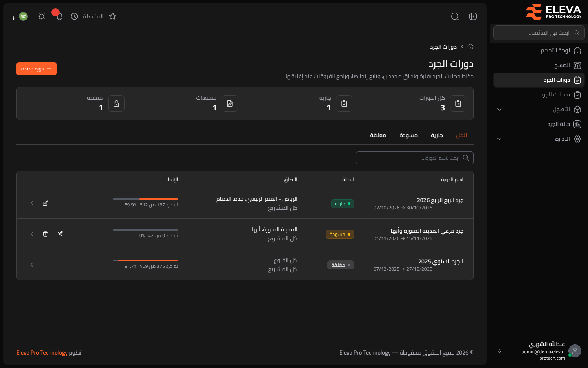Click date range 01/11/2026 → 15/11/2026
Screen dimensions: 588x368
[x=403, y=238]
